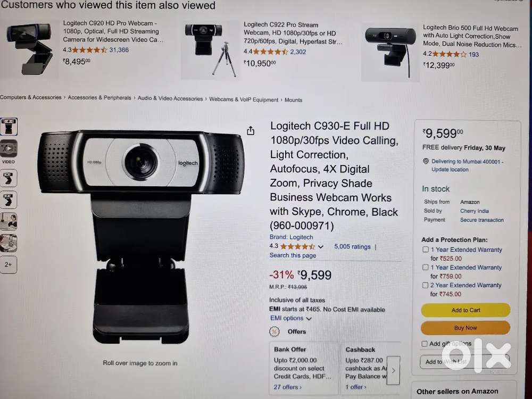Viewport: 532px width, 399px height.
Task: Open Audio & Video Accessories breadcrumb
Action: 170,98
